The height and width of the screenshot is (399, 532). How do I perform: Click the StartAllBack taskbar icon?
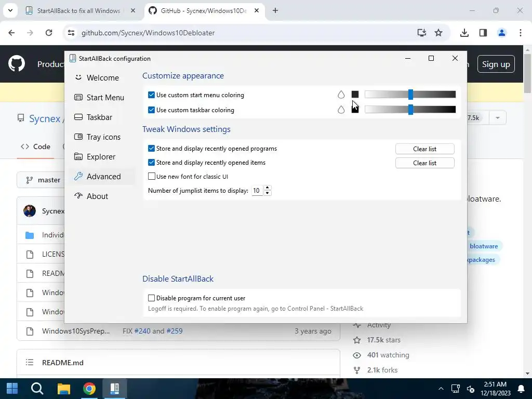(115, 389)
